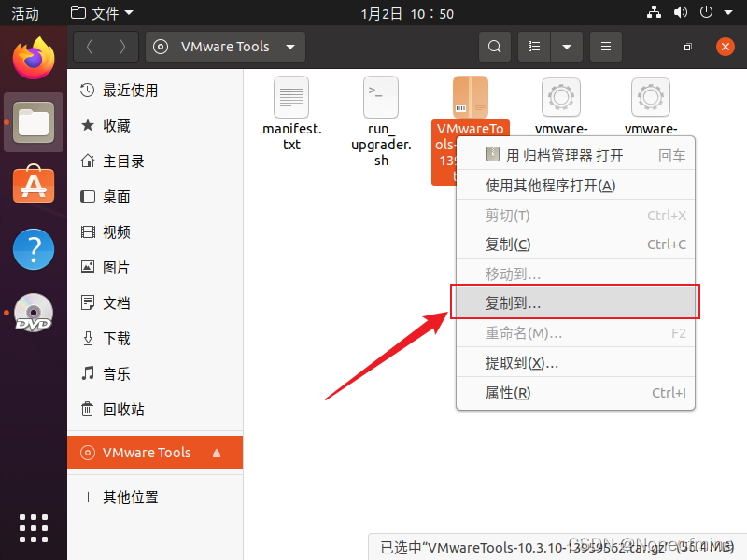This screenshot has height=560, width=747.
Task: Choose Copy (复制) in context menu
Action: (575, 245)
